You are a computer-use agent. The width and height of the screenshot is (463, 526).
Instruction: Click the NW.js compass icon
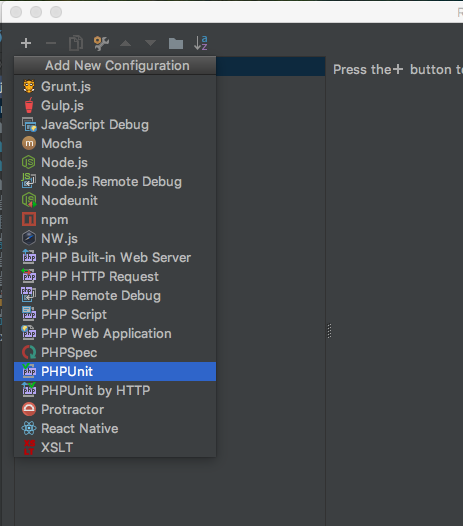29,238
